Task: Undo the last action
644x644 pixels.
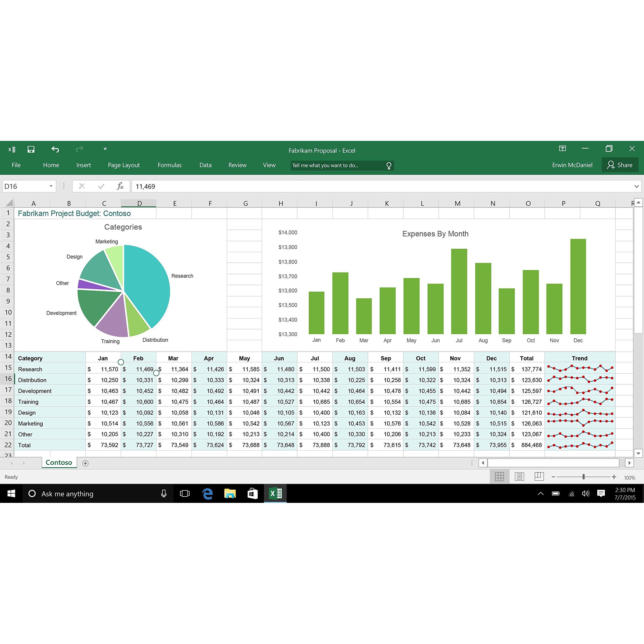Action: 55,149
